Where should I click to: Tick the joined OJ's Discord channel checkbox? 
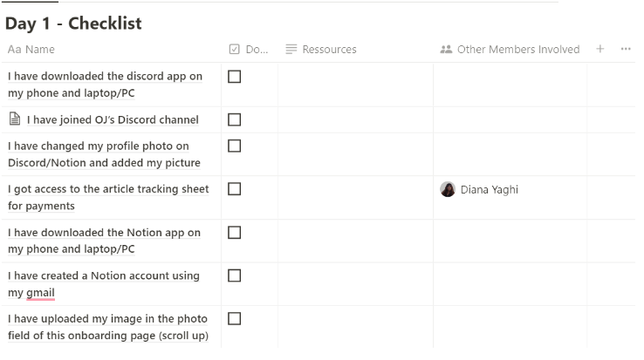234,119
